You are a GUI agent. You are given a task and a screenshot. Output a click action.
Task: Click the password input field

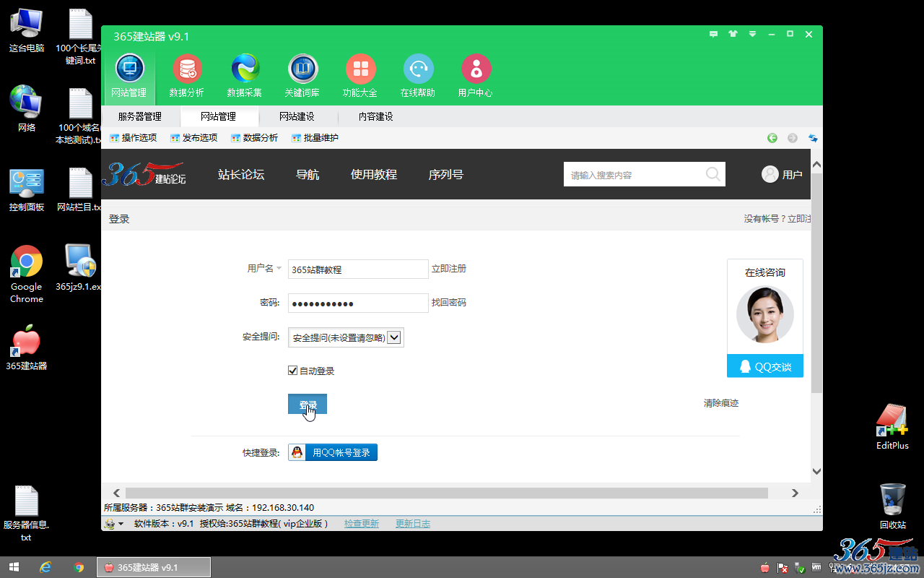[x=358, y=303]
